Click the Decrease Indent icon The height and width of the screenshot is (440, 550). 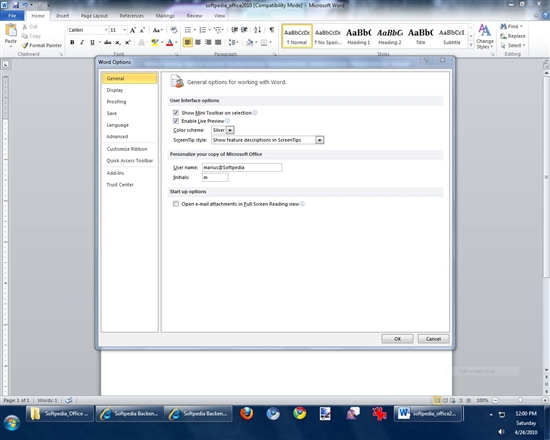coord(234,30)
